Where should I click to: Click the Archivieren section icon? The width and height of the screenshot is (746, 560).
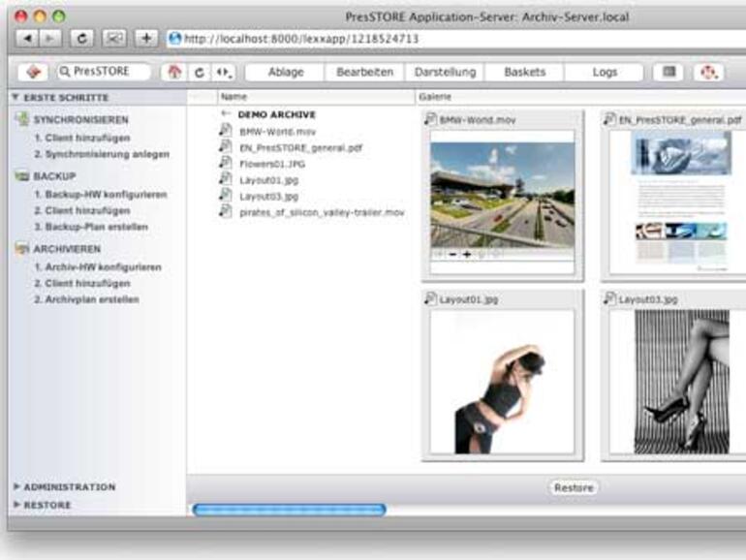coord(22,249)
